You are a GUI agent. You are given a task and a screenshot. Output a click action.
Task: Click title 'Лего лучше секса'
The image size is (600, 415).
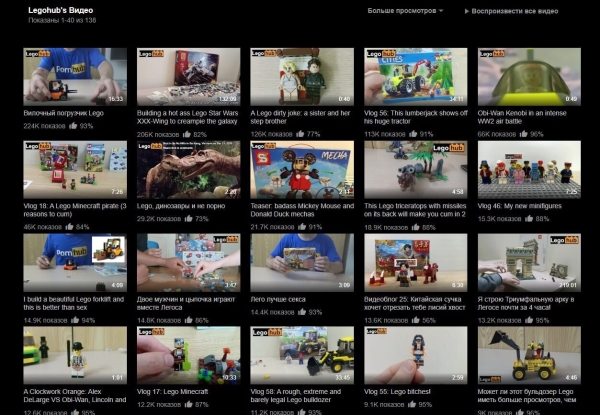pyautogui.click(x=278, y=299)
